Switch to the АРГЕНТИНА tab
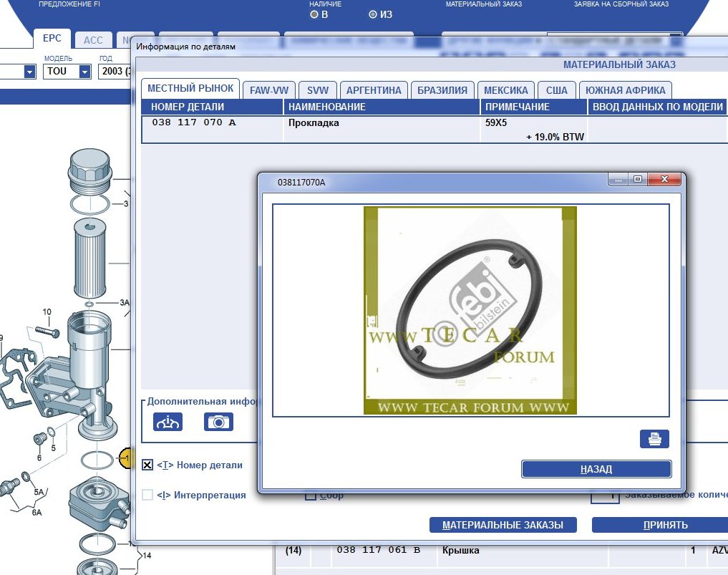Viewport: 728px width, 575px height. 374,90
